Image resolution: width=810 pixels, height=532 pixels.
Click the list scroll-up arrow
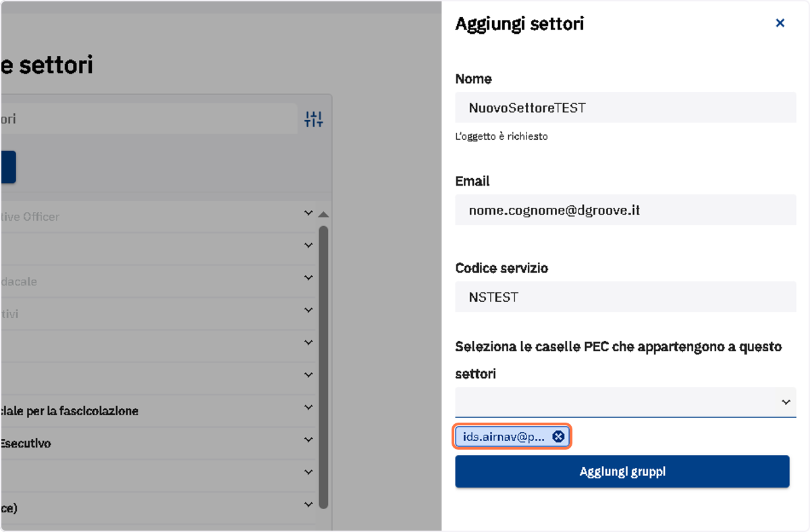tap(323, 215)
